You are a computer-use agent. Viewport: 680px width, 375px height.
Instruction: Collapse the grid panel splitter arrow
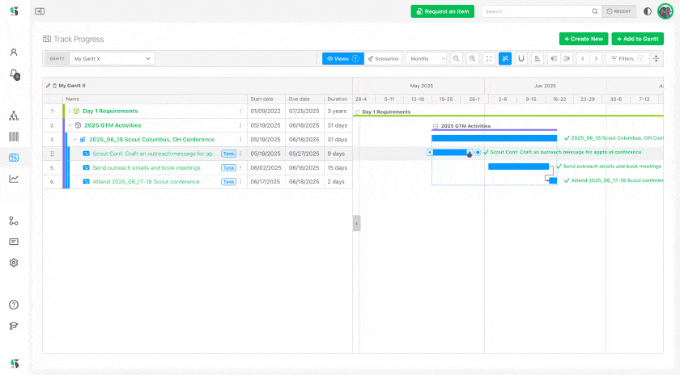[356, 223]
